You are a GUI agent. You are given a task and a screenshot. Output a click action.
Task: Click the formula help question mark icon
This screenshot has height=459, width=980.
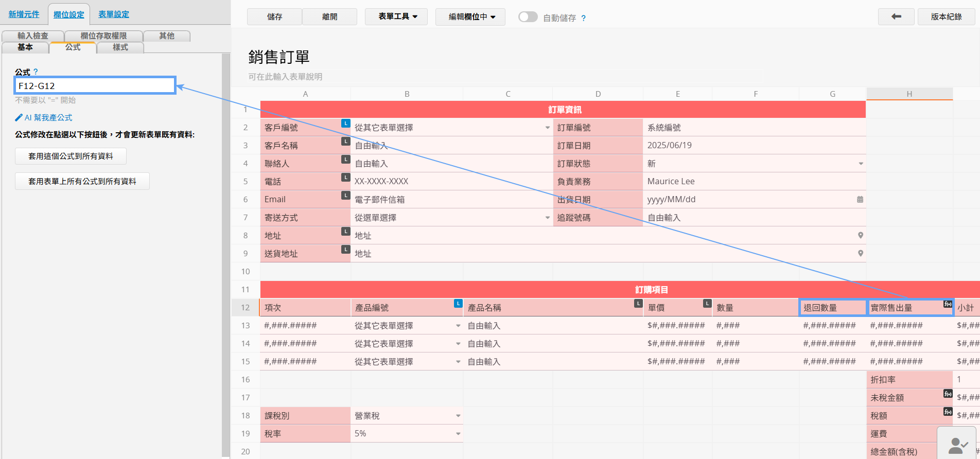[36, 72]
